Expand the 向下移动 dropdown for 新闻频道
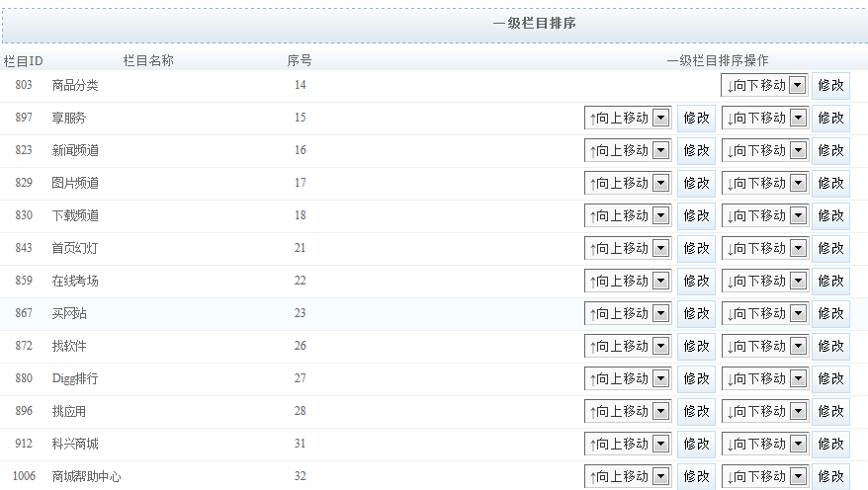The image size is (868, 490). [x=764, y=151]
